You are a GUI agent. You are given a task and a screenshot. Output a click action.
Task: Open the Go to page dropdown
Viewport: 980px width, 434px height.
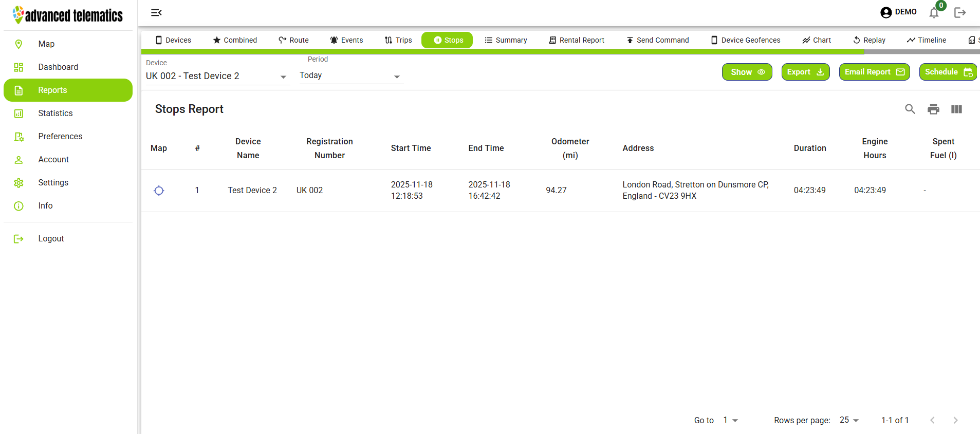(x=730, y=420)
